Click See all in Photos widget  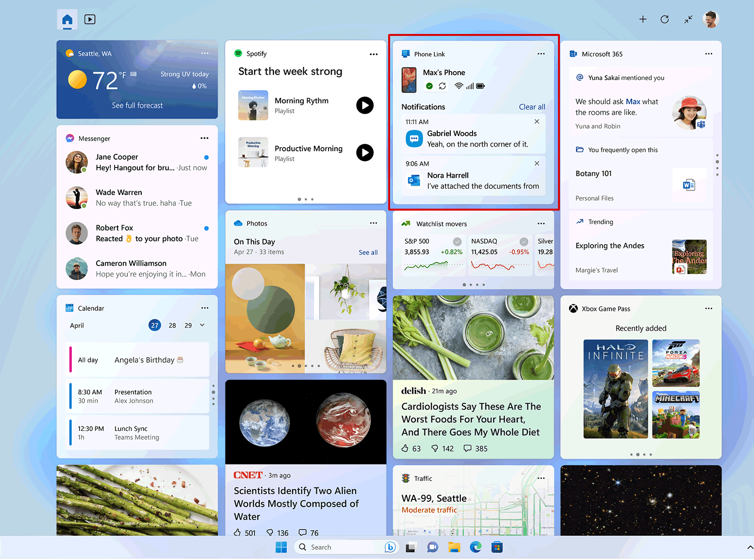[368, 252]
